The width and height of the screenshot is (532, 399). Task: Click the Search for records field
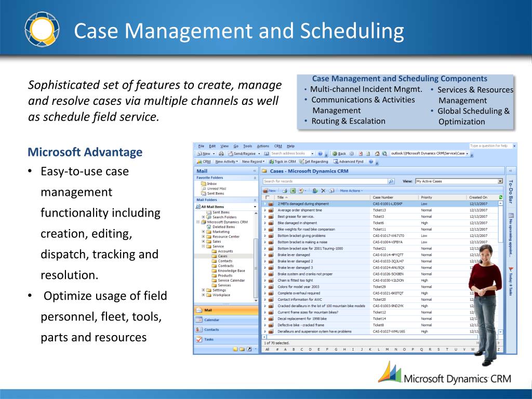point(325,181)
